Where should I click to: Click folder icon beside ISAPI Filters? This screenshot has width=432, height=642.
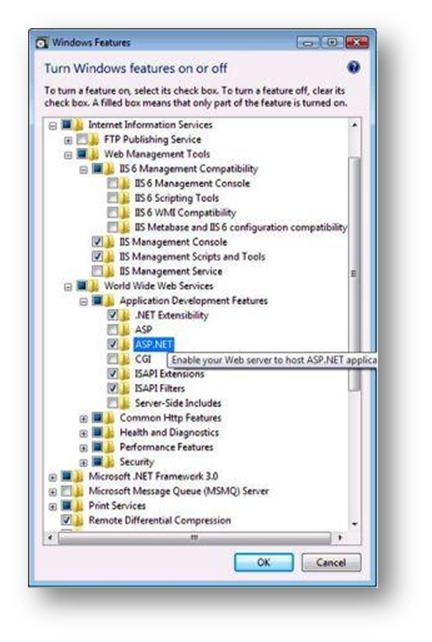click(x=124, y=388)
